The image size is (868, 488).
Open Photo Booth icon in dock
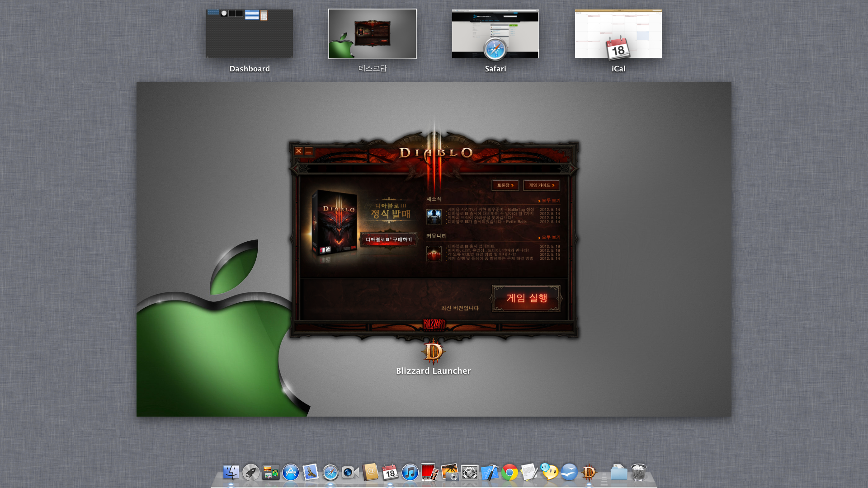[430, 473]
